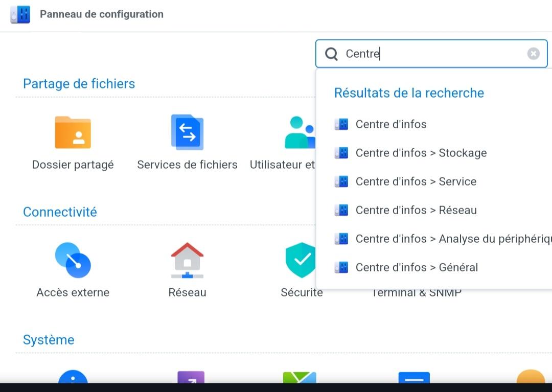Open the Dossier partagé folder icon

[73, 132]
